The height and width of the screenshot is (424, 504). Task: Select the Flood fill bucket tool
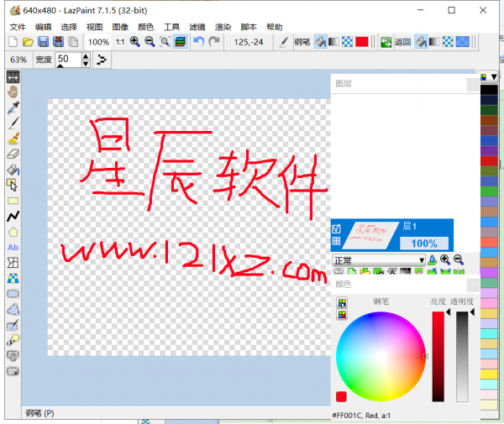[13, 170]
